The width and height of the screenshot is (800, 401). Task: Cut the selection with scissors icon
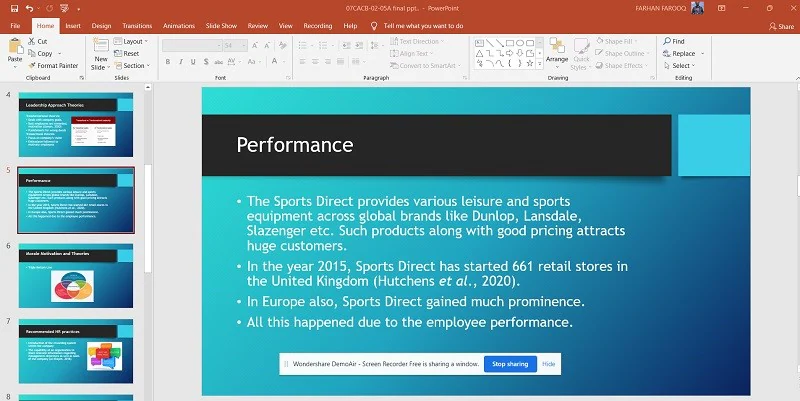click(37, 41)
